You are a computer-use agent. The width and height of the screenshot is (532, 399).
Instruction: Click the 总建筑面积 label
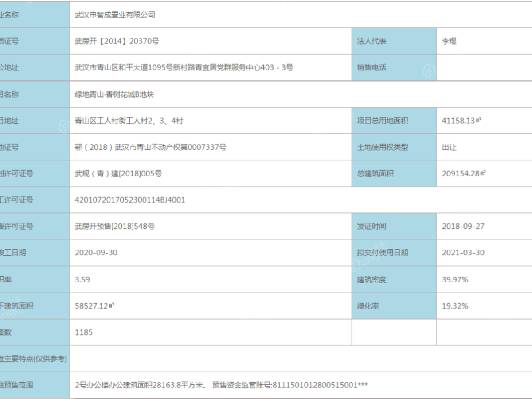tap(375, 174)
